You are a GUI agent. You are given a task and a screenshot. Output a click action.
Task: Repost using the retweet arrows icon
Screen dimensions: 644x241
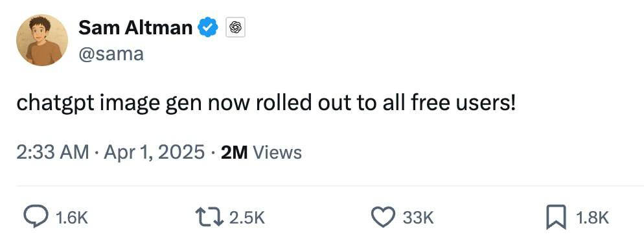(209, 217)
